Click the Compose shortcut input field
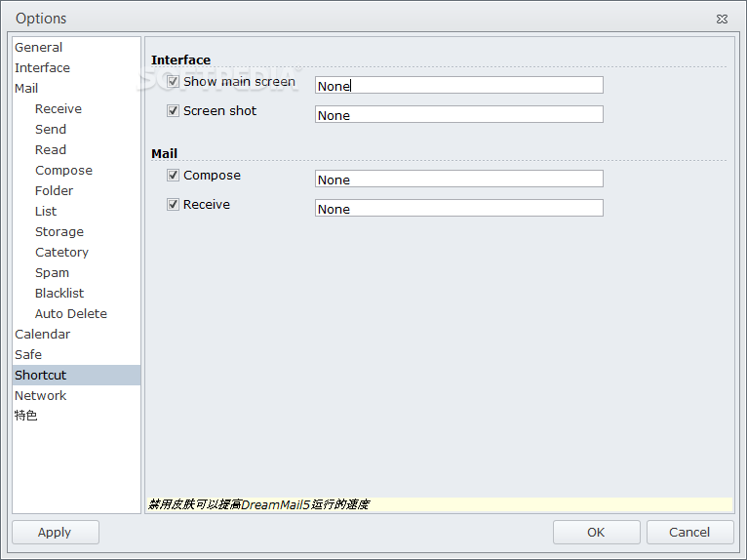Screen dimensions: 747x560 click(x=458, y=180)
